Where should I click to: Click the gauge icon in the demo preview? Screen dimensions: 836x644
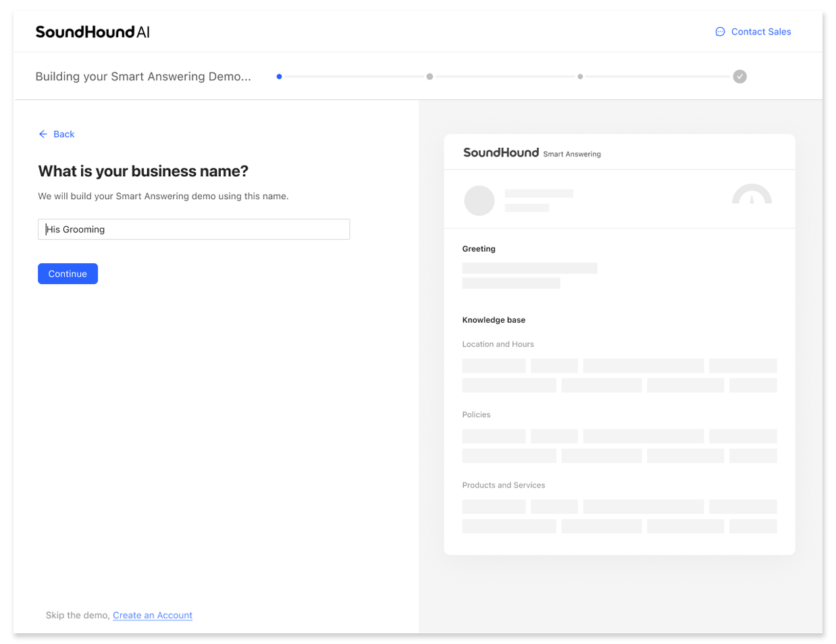coord(752,196)
